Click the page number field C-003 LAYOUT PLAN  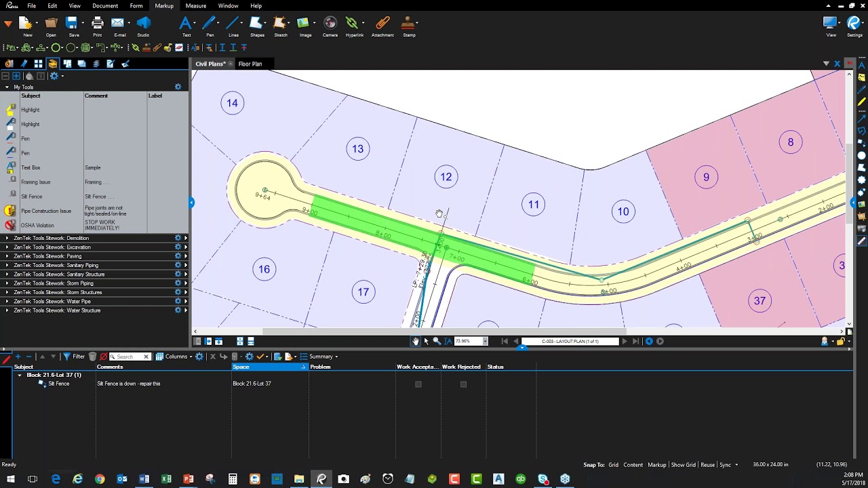click(570, 341)
